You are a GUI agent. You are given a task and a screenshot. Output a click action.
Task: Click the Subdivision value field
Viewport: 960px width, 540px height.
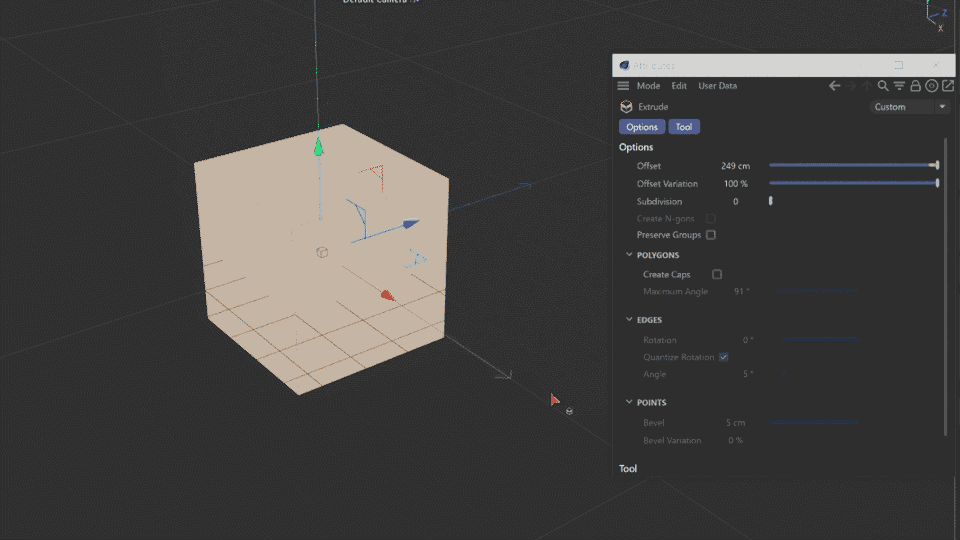click(735, 201)
